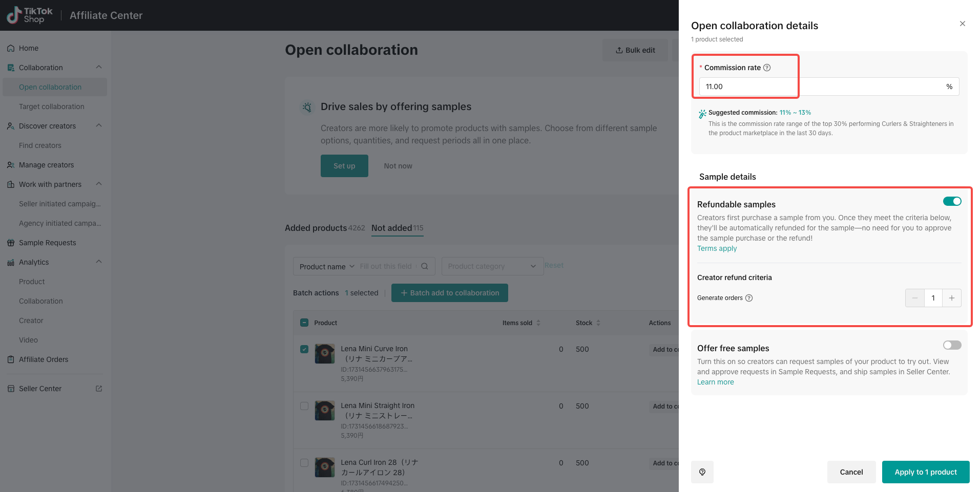Decrease Generate orders count
Screen dimensions: 980x492
(x=915, y=298)
